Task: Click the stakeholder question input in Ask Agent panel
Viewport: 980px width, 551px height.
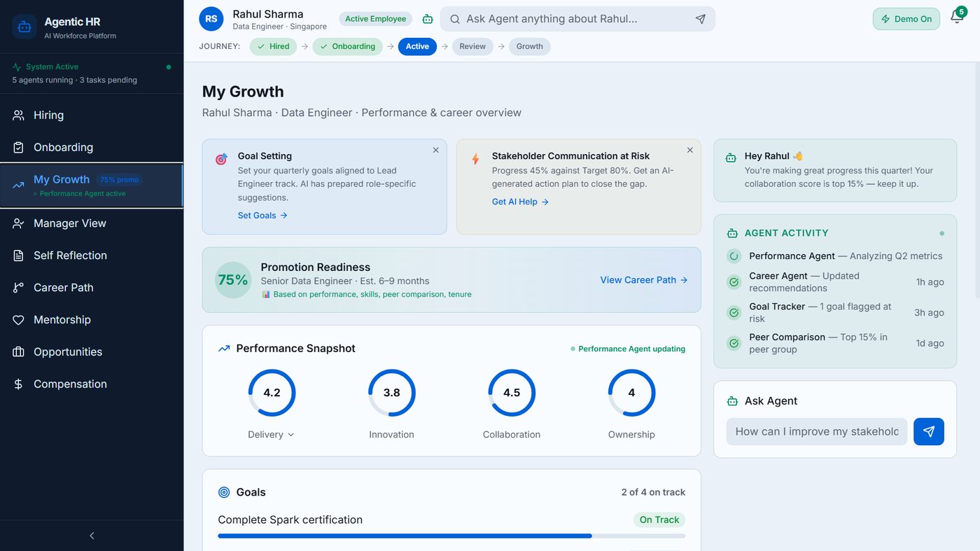Action: pos(817,432)
